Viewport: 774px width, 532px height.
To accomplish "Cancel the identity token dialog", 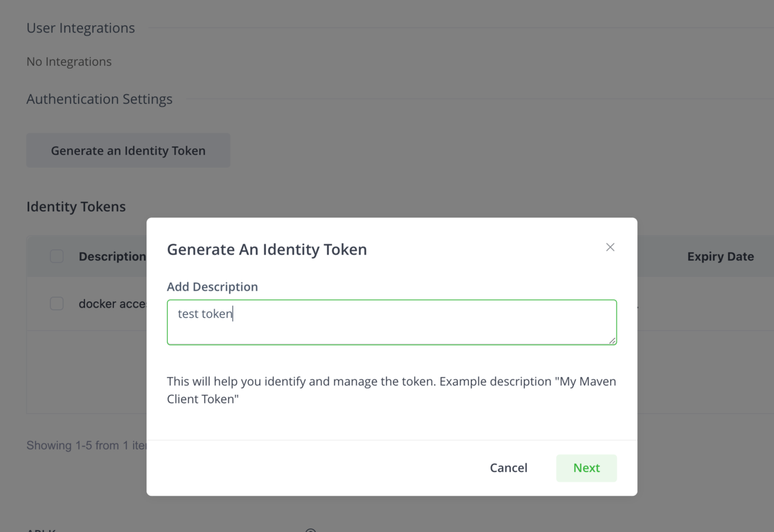I will pos(508,468).
